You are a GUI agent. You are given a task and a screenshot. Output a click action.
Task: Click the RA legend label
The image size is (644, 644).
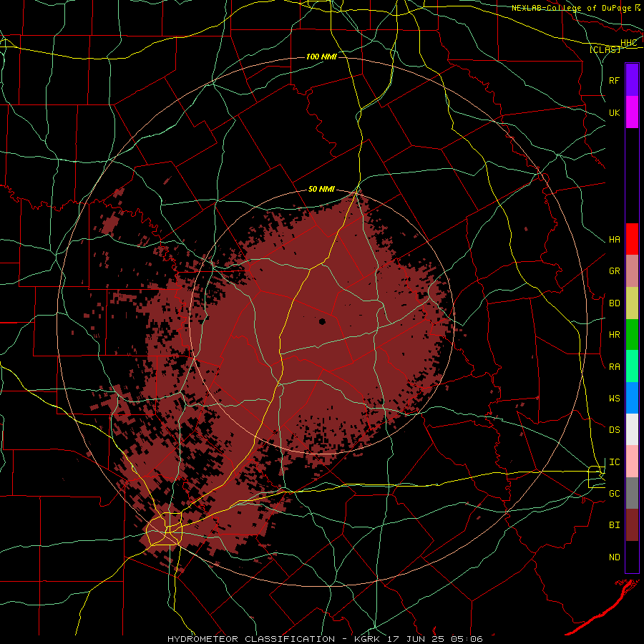tap(614, 367)
